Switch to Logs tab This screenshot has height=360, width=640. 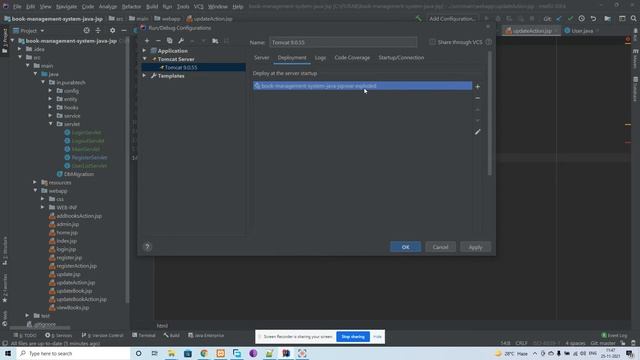(320, 58)
